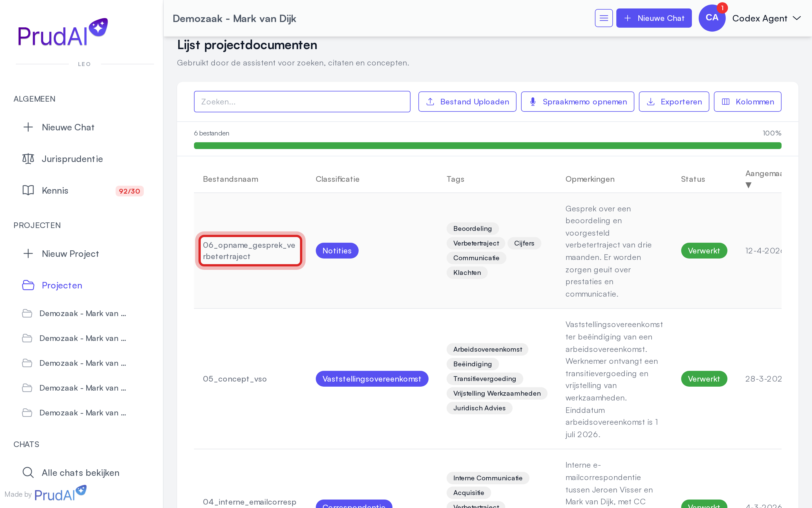Click the Beëindiging tag
Viewport: 812px width, 508px height.
tap(473, 364)
